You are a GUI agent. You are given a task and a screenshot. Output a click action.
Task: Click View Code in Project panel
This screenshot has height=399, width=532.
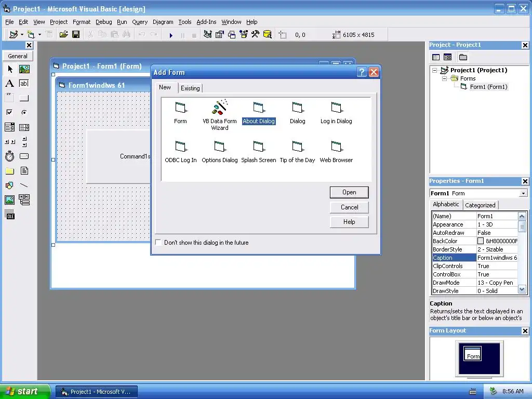tap(436, 57)
